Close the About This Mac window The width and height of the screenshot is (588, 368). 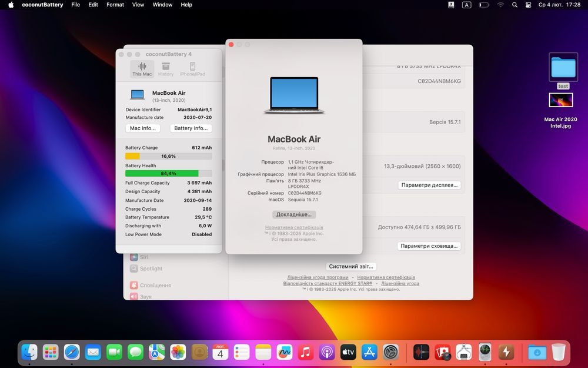[x=231, y=45]
